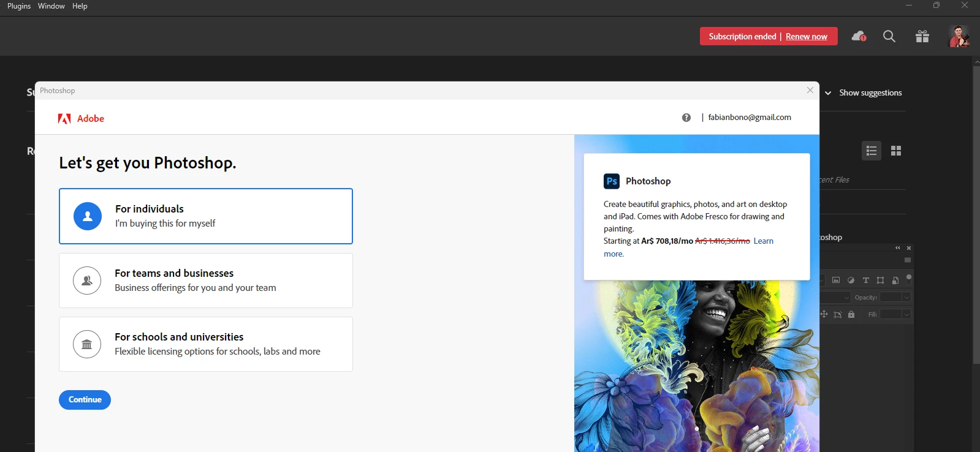Click the Photoshop Ps app icon
Image resolution: width=980 pixels, height=452 pixels.
pyautogui.click(x=612, y=181)
